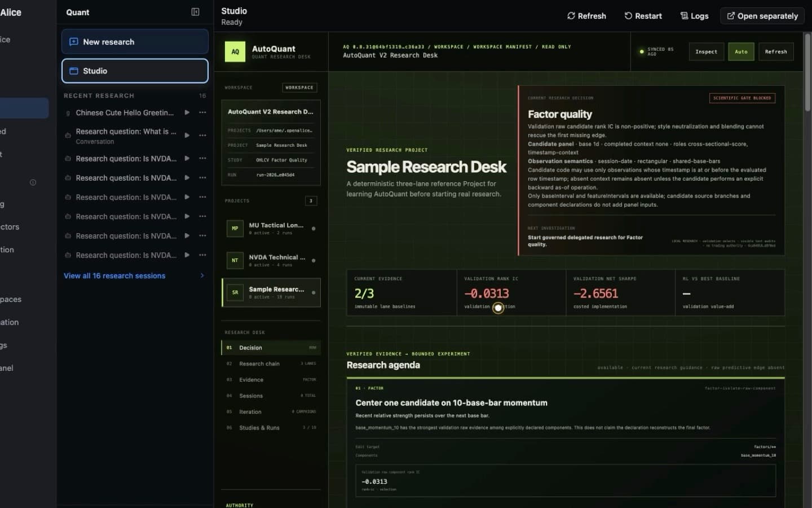
Task: Click the Inspect button
Action: [x=706, y=51]
